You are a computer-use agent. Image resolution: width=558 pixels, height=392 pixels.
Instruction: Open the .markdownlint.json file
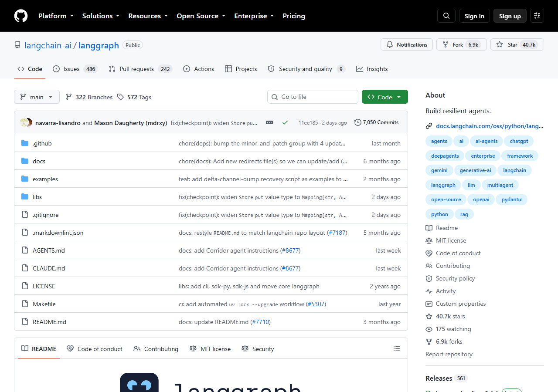click(x=58, y=233)
